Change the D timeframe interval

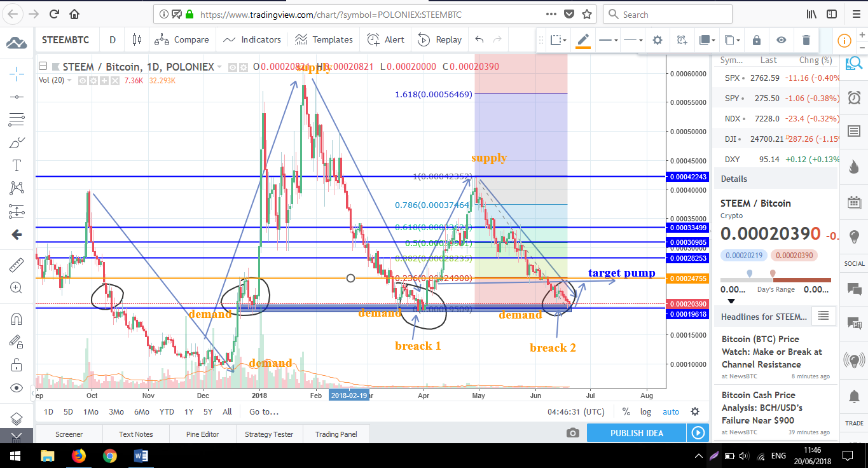coord(113,39)
